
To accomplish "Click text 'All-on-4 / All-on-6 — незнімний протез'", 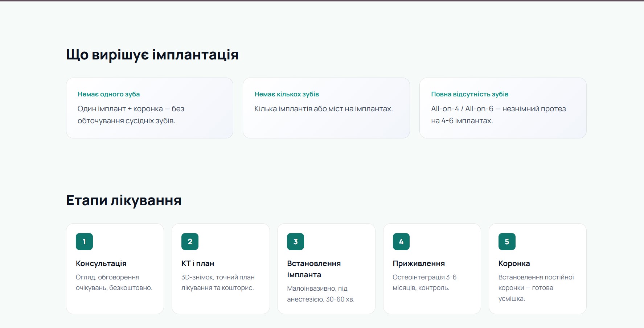I will [x=499, y=109].
